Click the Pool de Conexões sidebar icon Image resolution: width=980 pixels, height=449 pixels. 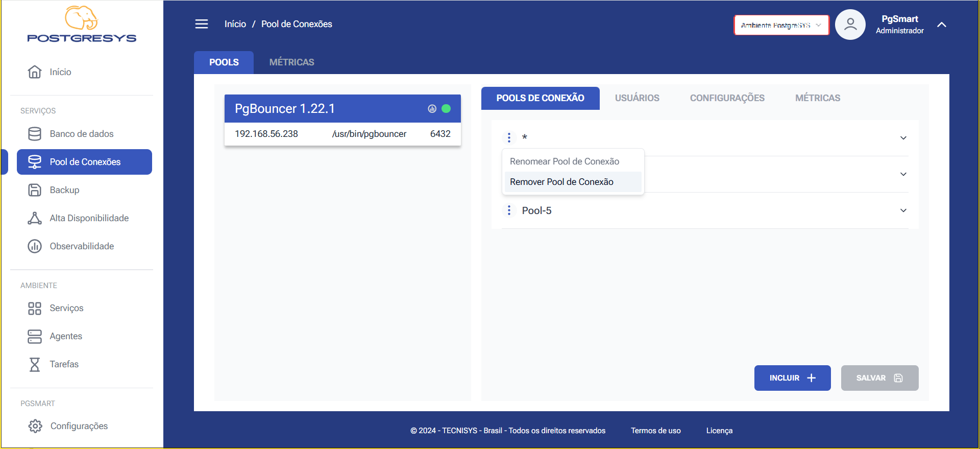35,162
